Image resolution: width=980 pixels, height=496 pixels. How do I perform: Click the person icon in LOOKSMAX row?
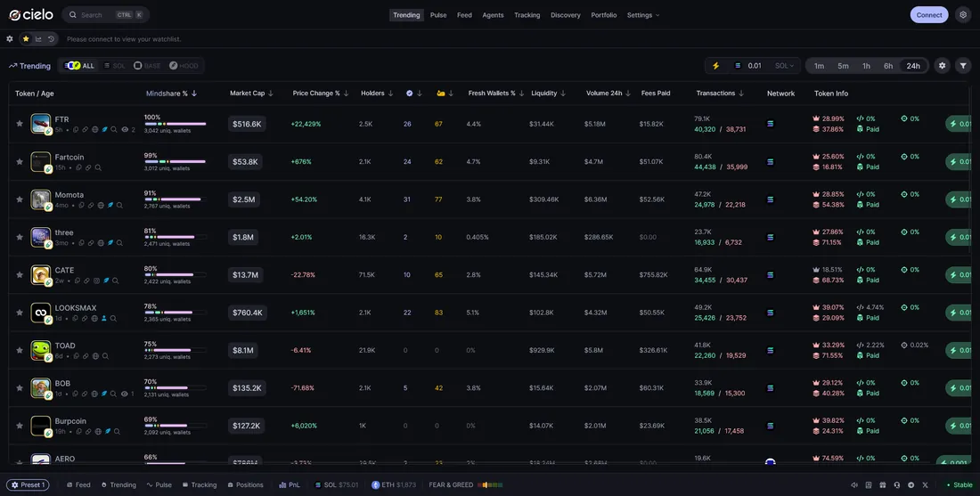point(103,318)
